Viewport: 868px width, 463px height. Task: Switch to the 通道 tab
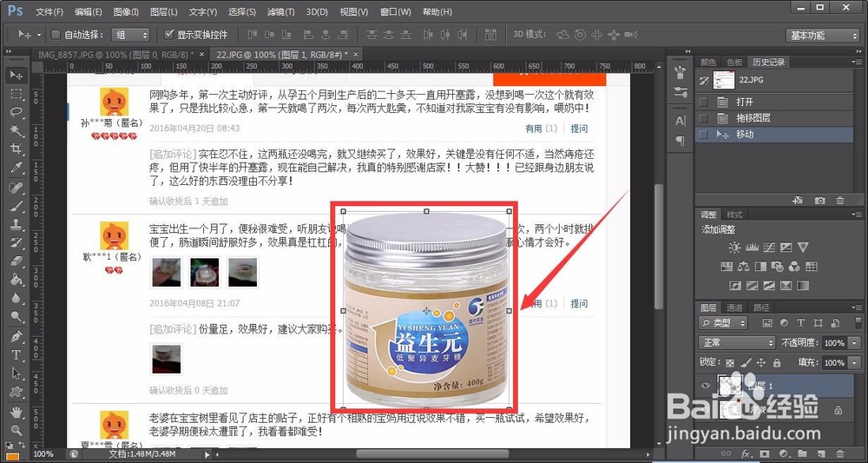coord(734,308)
